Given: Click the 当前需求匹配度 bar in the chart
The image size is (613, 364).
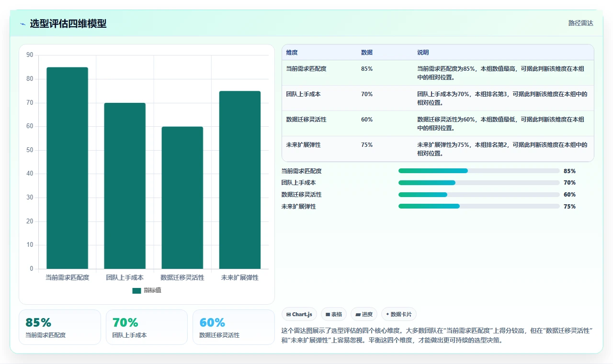Looking at the screenshot, I should [67, 168].
